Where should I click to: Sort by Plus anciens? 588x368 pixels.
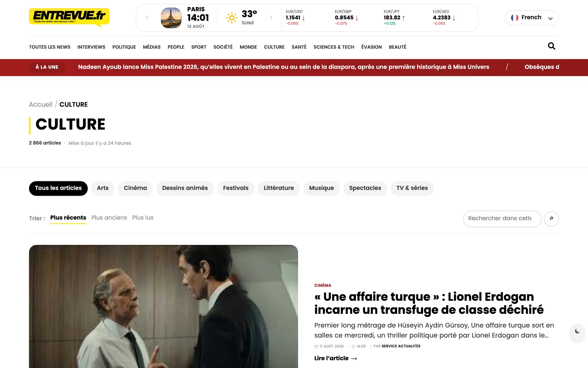[109, 218]
